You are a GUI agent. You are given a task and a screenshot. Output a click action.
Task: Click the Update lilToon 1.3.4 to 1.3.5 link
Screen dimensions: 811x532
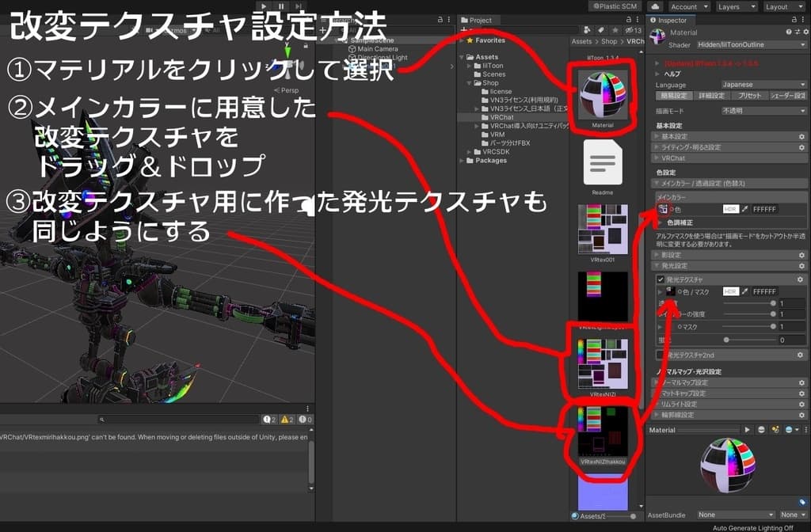coord(711,63)
